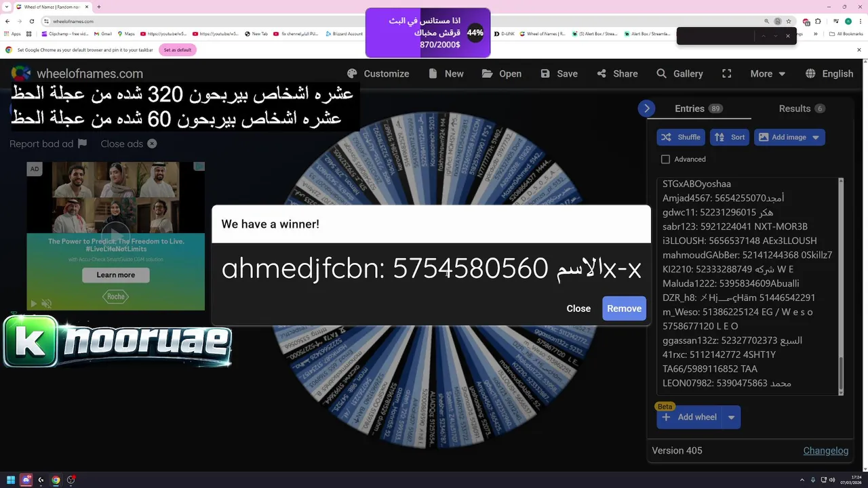Bookmark this page with the star
Image resolution: width=868 pixels, height=488 pixels.
787,21
